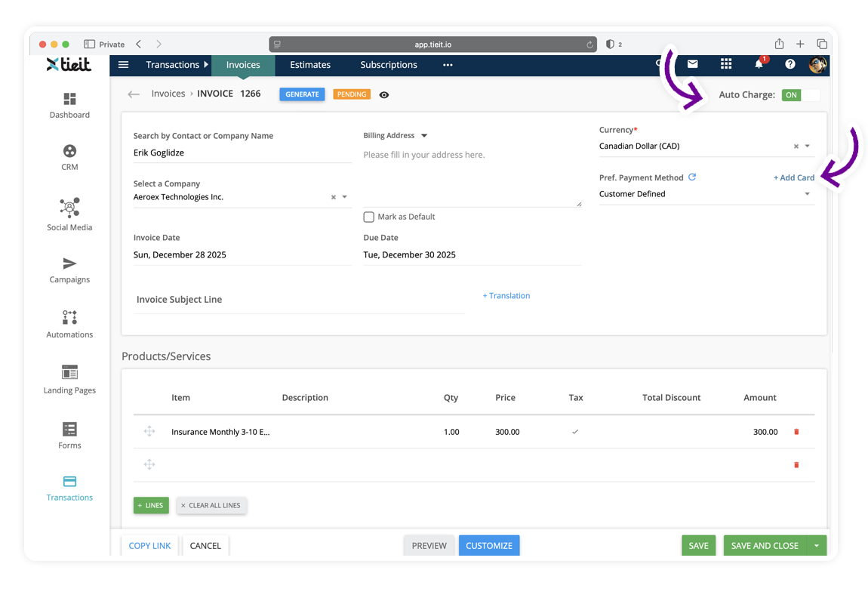Toggle browser sidebar icon next to Private
The image size is (868, 604).
point(89,45)
